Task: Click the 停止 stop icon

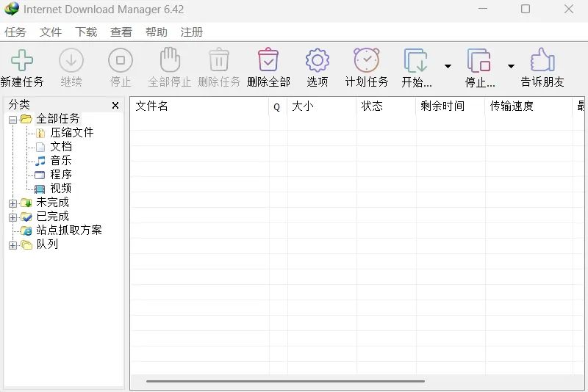Action: 121,60
